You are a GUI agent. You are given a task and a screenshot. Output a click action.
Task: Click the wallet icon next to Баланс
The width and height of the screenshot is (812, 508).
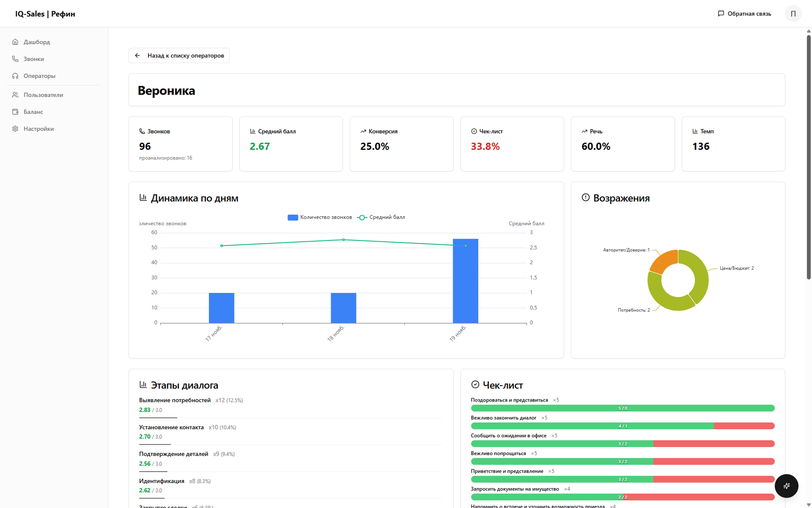(x=15, y=112)
